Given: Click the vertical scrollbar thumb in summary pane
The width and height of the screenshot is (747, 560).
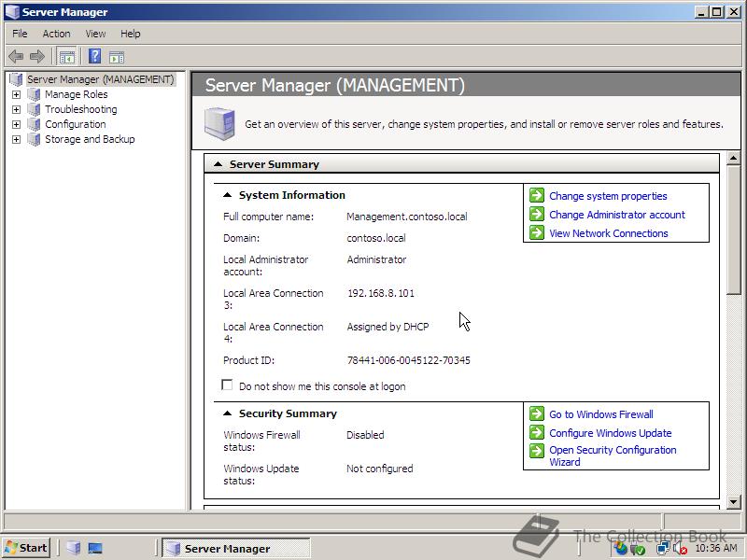Looking at the screenshot, I should tap(733, 230).
